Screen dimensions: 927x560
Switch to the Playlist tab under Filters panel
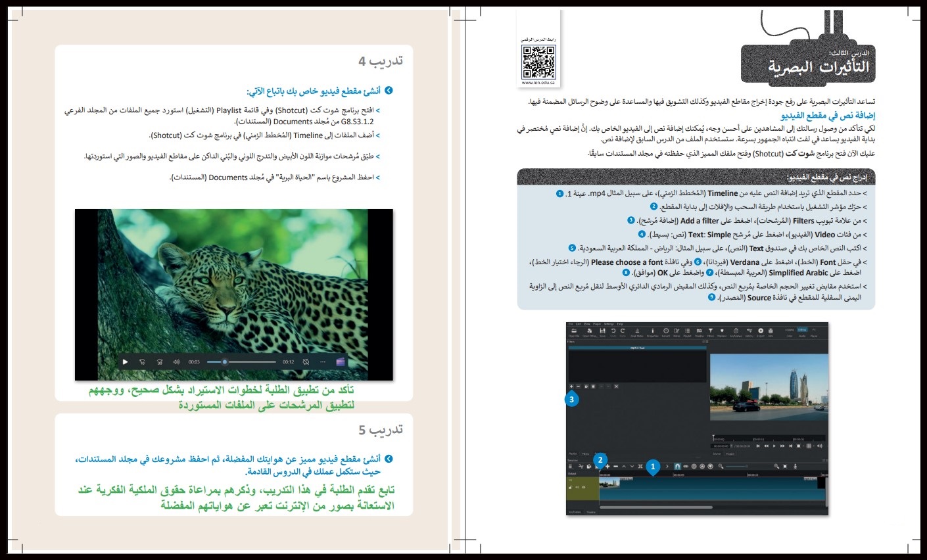tap(573, 454)
